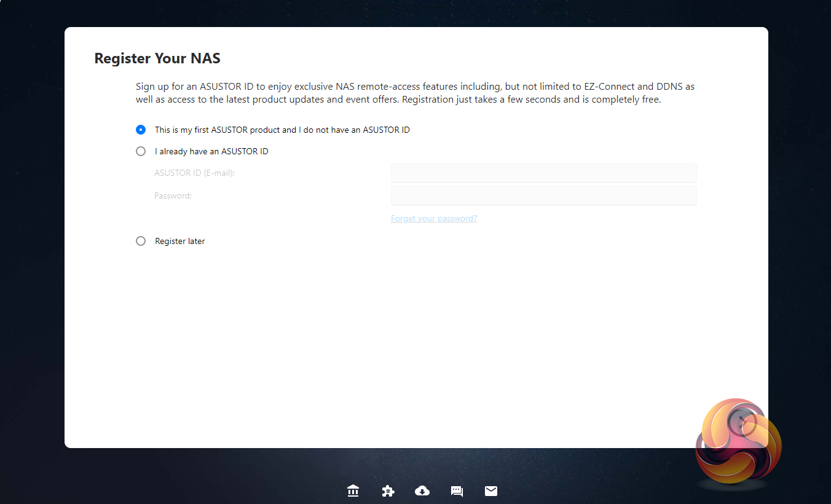
Task: Open the chat bubble feedback icon
Action: click(457, 491)
